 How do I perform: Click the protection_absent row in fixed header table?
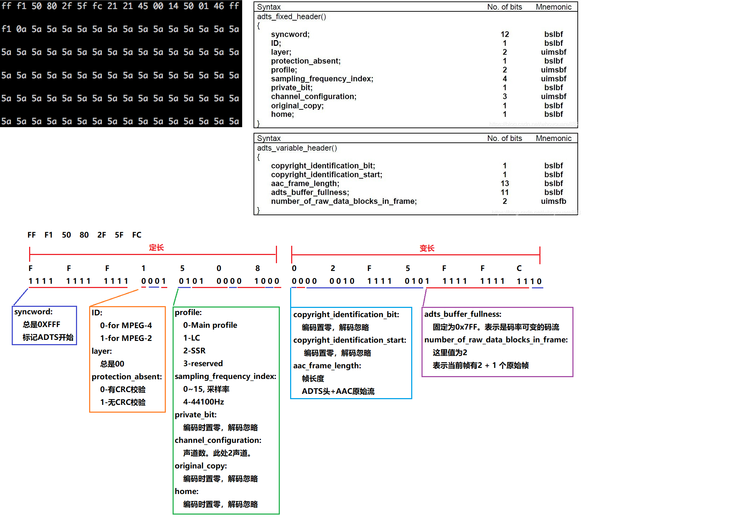click(x=305, y=61)
